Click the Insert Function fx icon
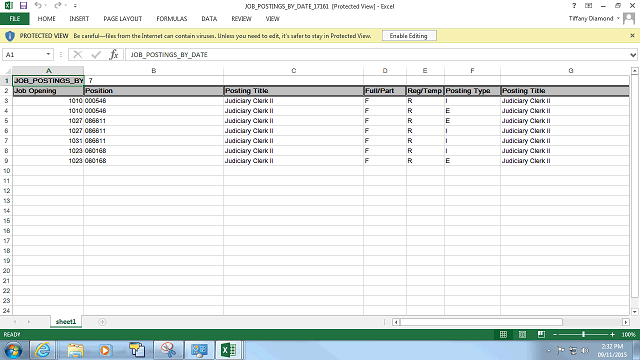This screenshot has width=640, height=360. (113, 54)
